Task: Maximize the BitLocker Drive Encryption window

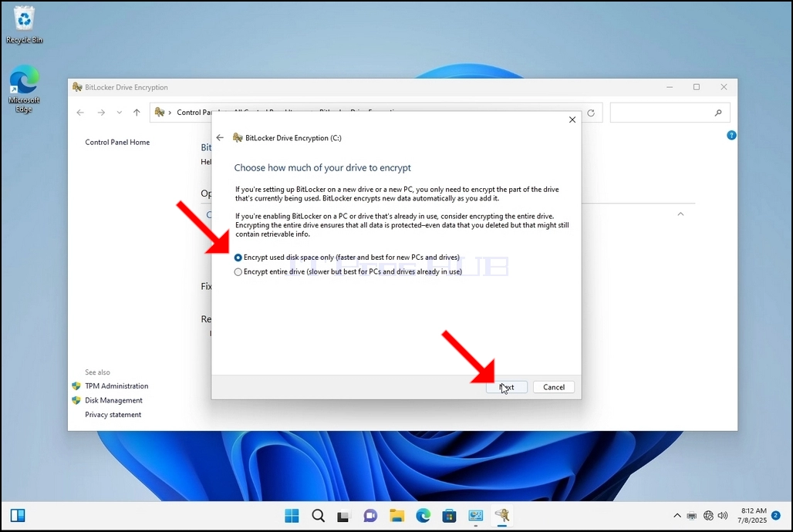Action: pos(697,87)
